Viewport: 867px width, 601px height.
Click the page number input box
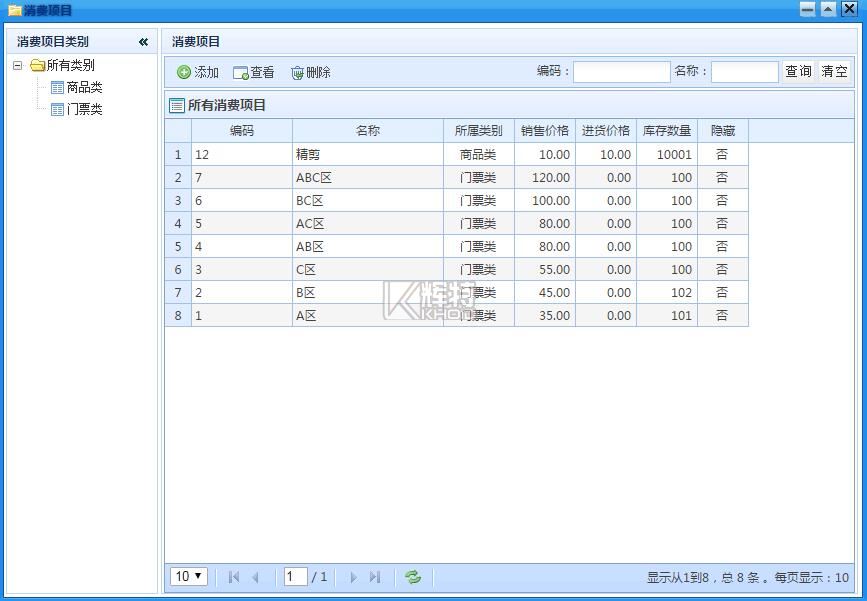(295, 577)
